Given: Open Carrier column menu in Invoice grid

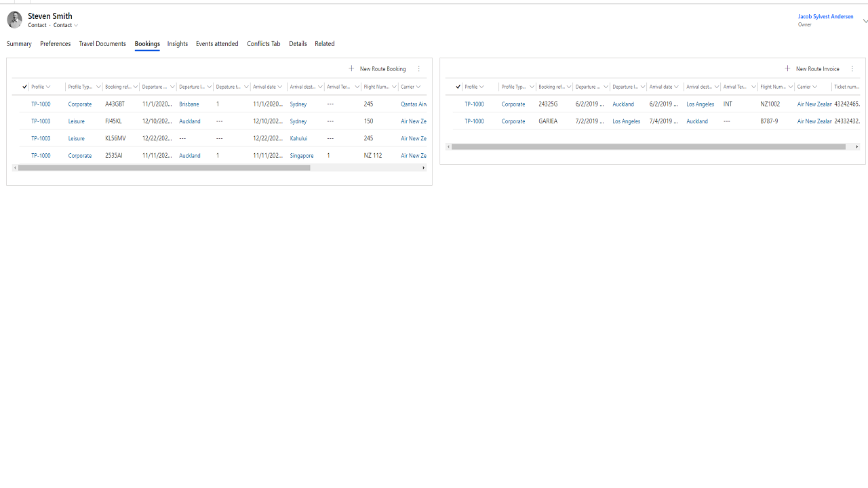Looking at the screenshot, I should coord(814,87).
